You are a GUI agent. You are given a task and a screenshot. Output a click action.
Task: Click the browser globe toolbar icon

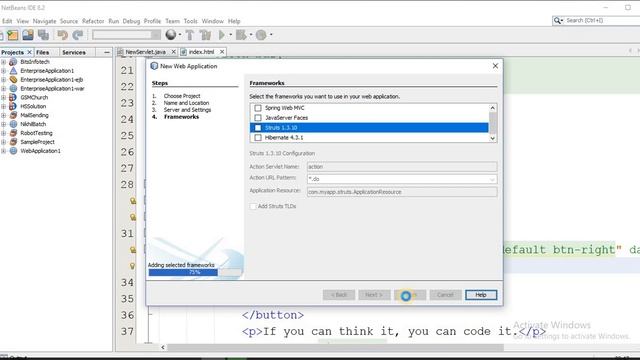171,35
